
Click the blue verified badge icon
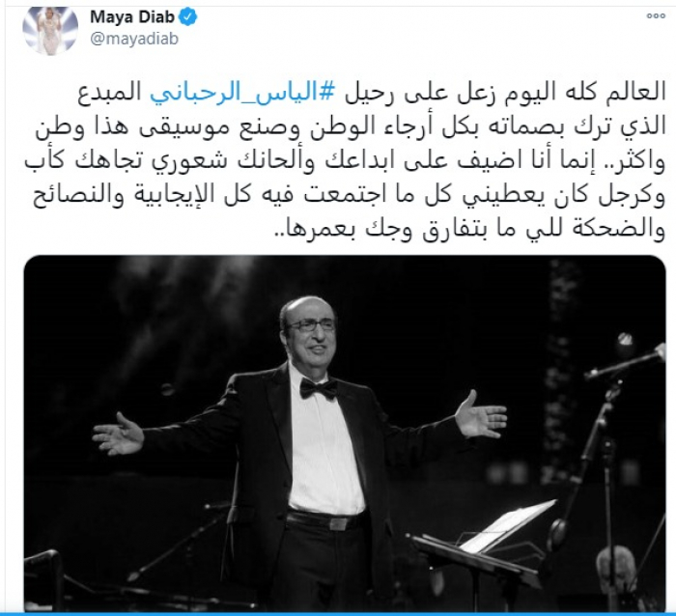188,17
